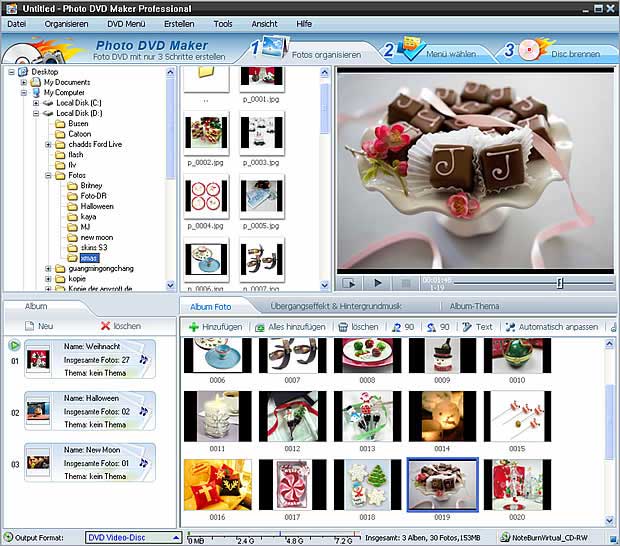Click folder tree scroll down arrow
This screenshot has width=620, height=546.
170,285
